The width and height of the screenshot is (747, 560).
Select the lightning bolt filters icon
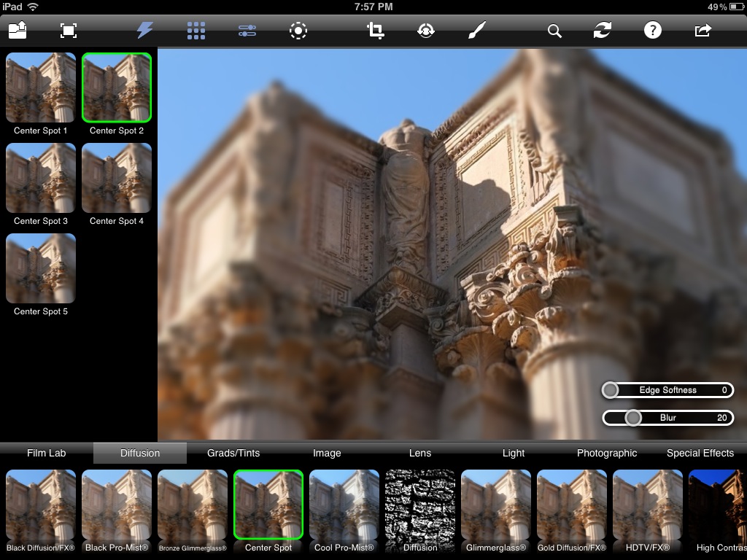tap(145, 31)
